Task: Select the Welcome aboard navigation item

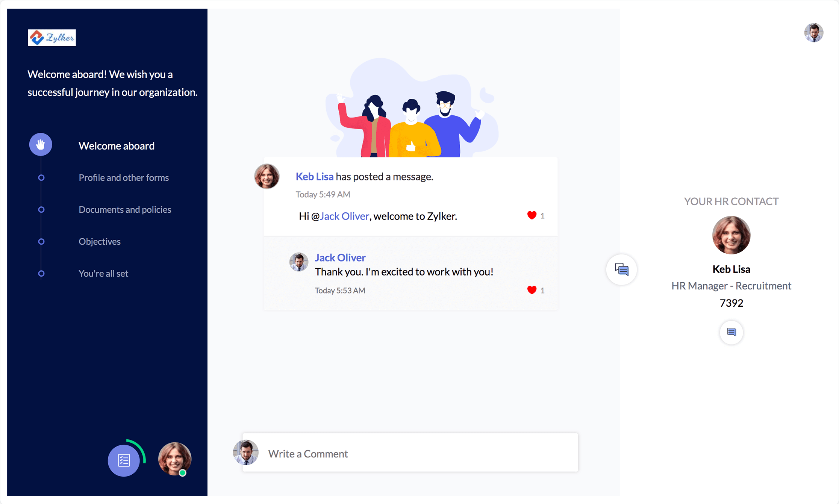Action: pos(116,144)
